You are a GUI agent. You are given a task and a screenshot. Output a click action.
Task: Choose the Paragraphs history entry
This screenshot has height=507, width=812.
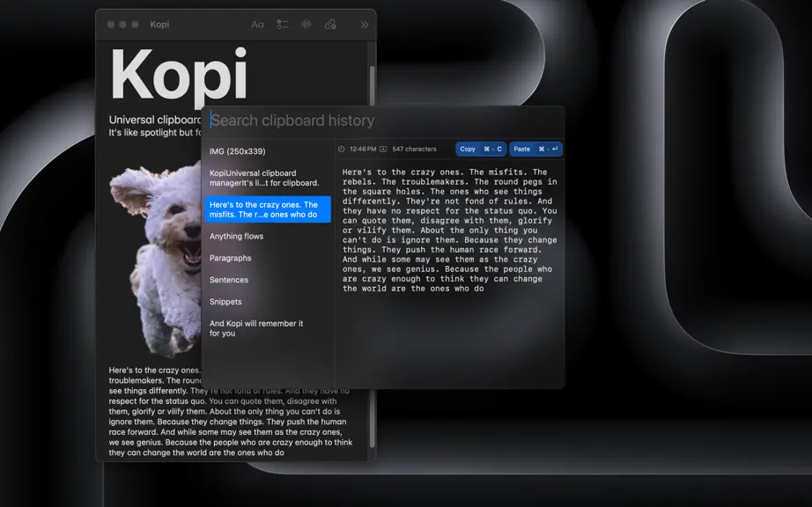(x=268, y=258)
